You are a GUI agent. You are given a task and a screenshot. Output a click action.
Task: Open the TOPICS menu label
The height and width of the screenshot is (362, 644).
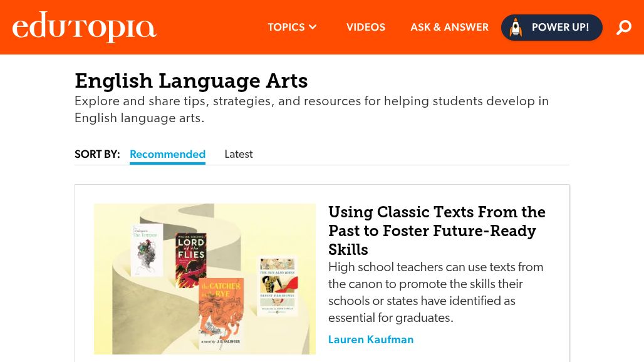click(286, 28)
